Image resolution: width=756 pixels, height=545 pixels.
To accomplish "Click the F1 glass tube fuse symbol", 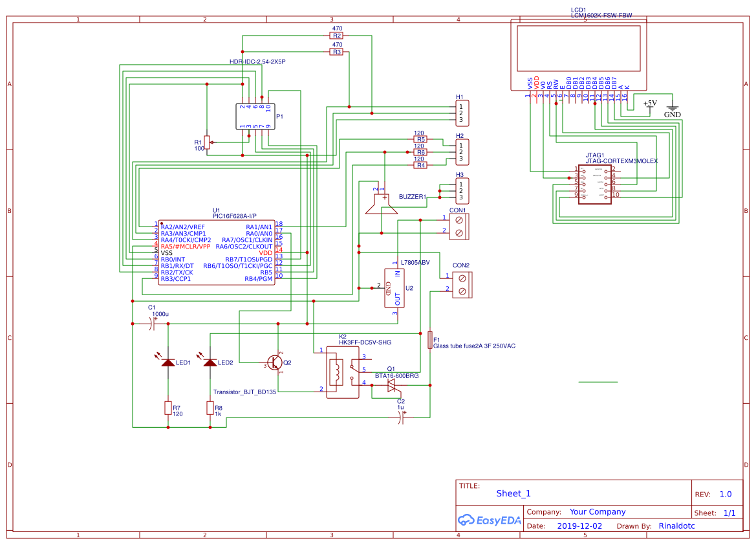I will click(x=430, y=341).
